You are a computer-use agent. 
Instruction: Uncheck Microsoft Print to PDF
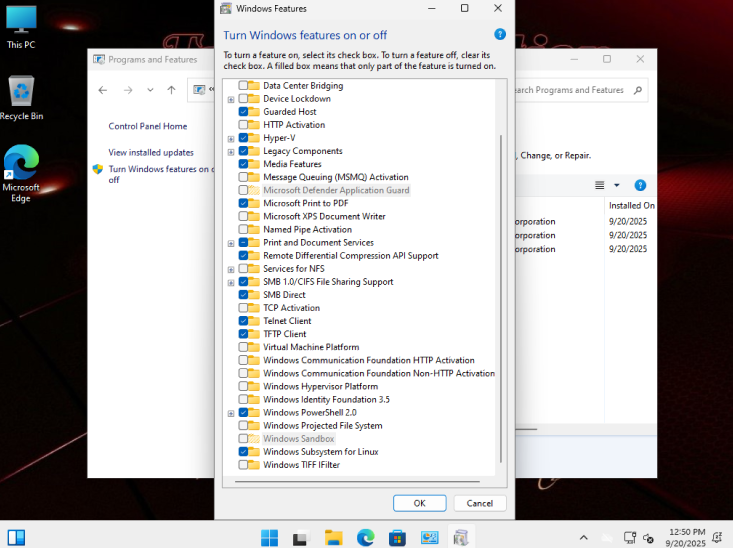point(243,203)
